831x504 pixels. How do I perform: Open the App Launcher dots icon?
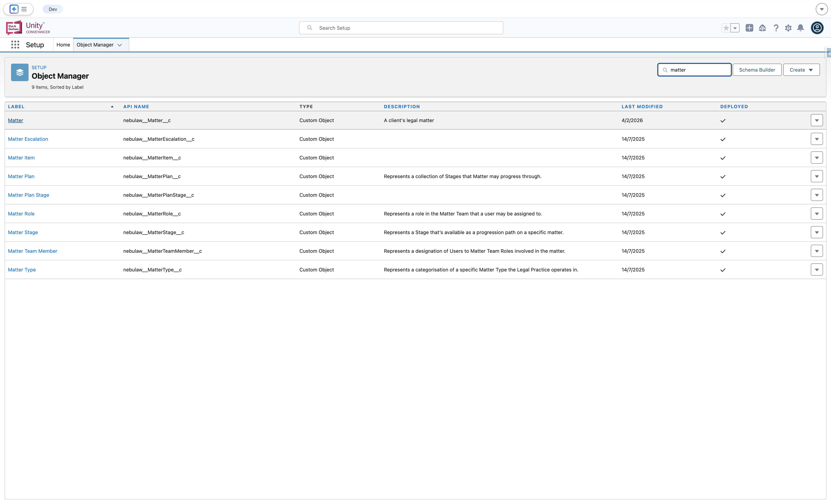pyautogui.click(x=15, y=45)
